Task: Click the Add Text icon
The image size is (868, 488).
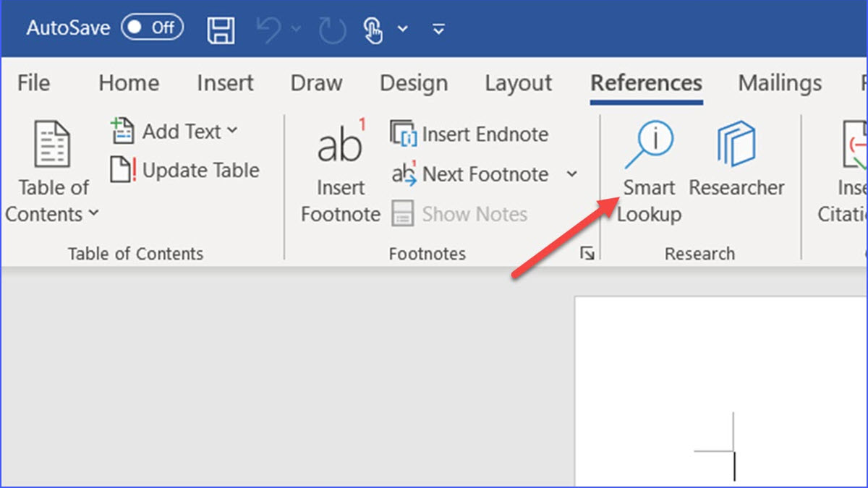Action: tap(122, 130)
